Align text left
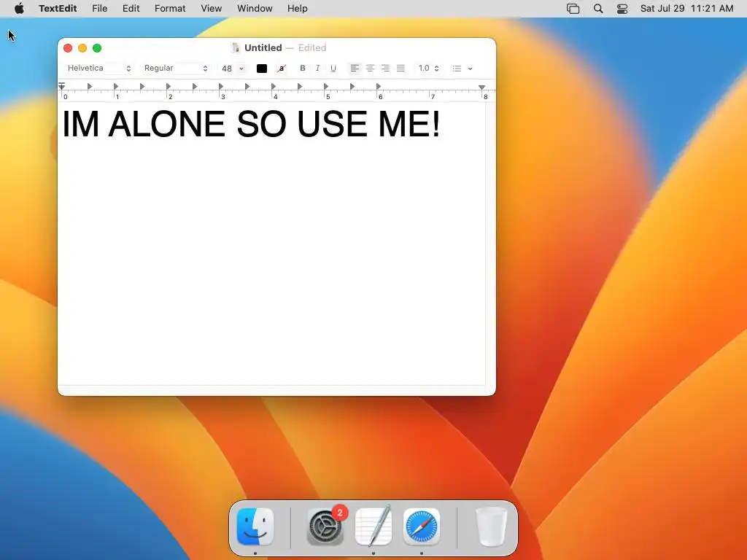 click(x=355, y=68)
